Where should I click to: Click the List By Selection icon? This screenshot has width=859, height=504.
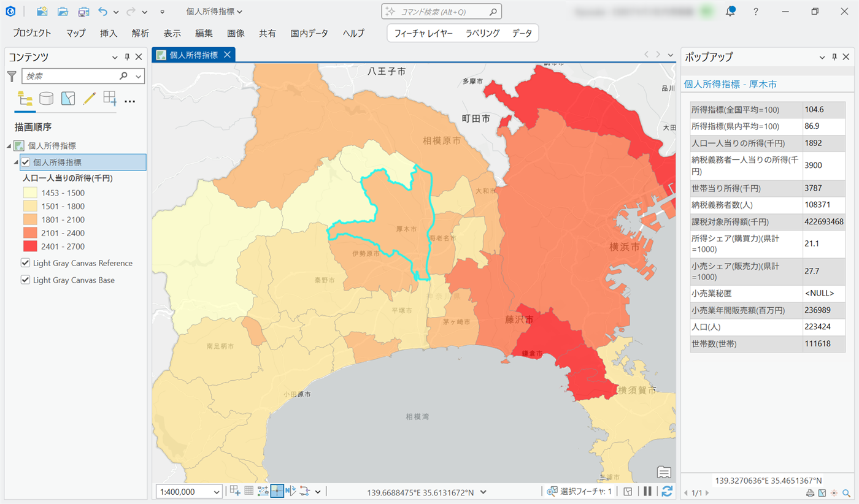pyautogui.click(x=67, y=99)
